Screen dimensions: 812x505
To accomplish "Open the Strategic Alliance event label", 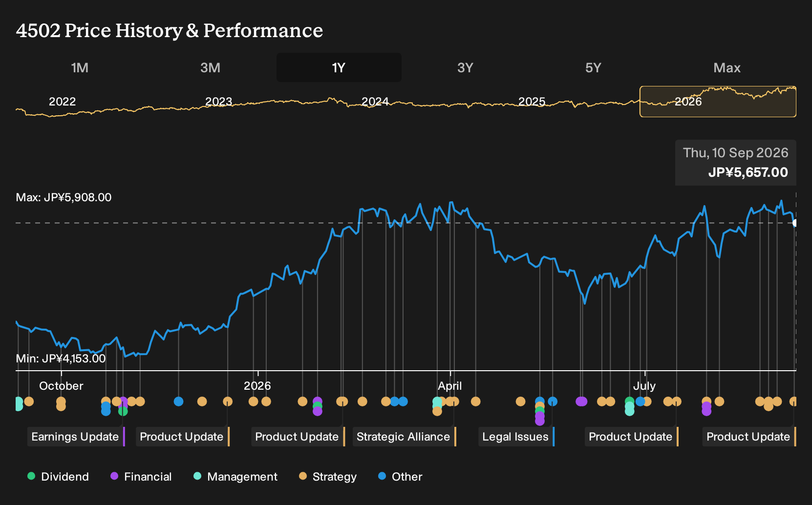I will click(404, 437).
